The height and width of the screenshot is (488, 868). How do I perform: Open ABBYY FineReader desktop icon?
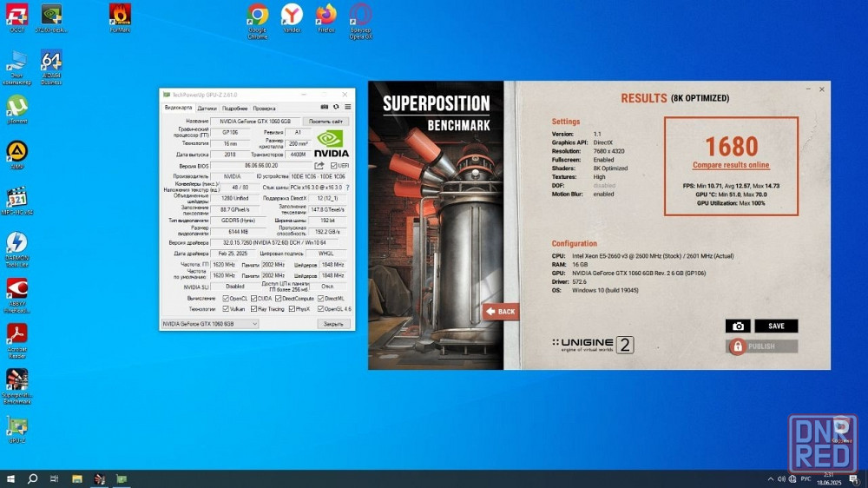16,295
